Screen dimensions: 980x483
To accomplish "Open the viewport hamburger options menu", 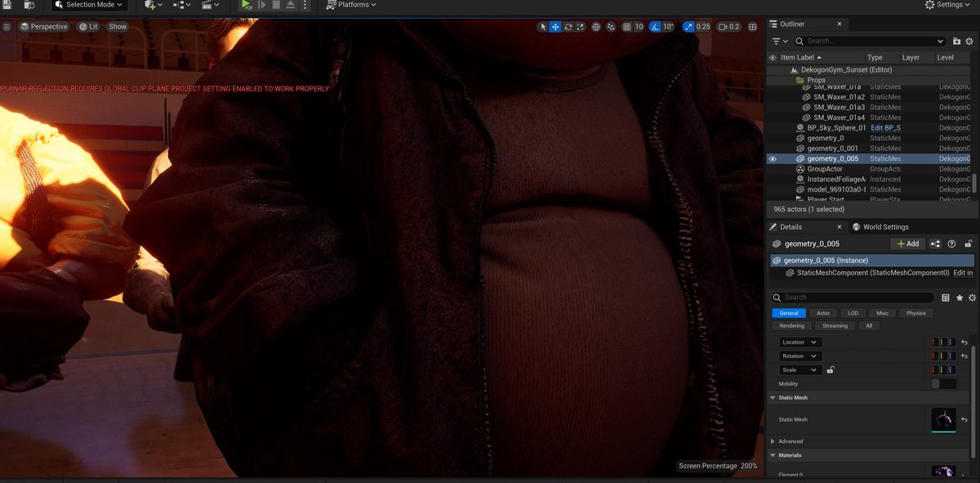I will point(7,27).
